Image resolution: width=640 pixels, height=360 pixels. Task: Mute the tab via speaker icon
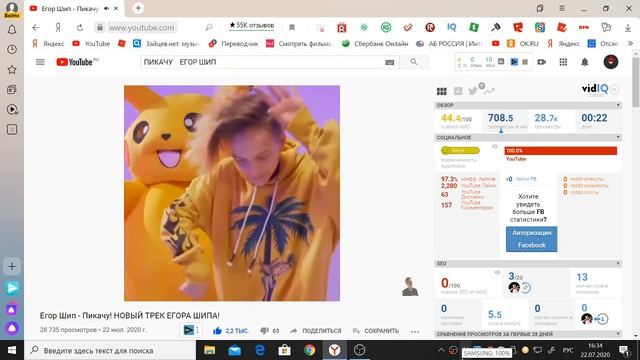click(x=107, y=8)
